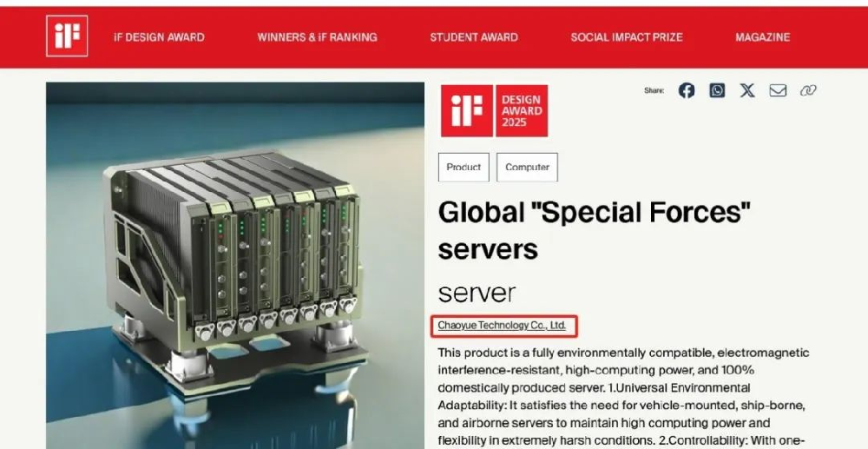Copy the page link with the chain icon
Screen dimensions: 868x449
[x=808, y=90]
